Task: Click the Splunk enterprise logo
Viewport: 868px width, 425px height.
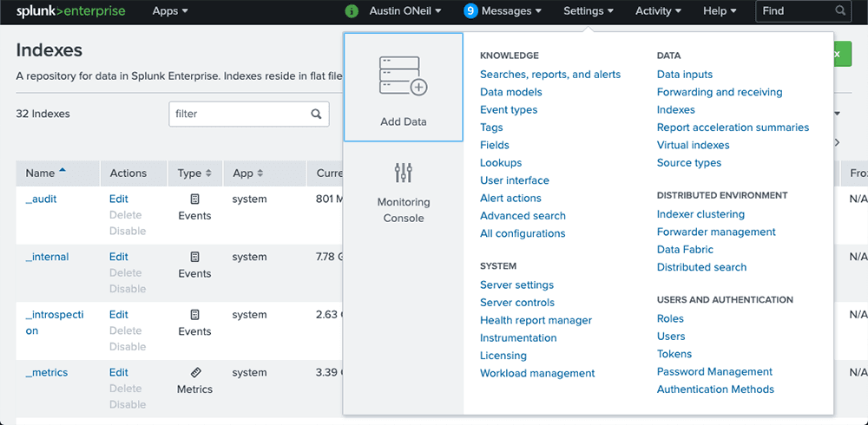Action: 70,11
